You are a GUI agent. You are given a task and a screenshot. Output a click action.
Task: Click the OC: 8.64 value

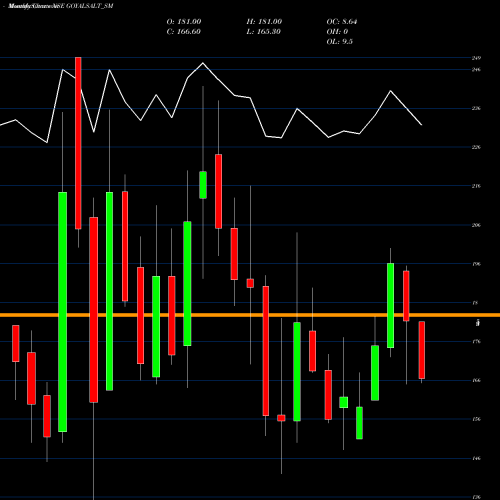(x=342, y=22)
